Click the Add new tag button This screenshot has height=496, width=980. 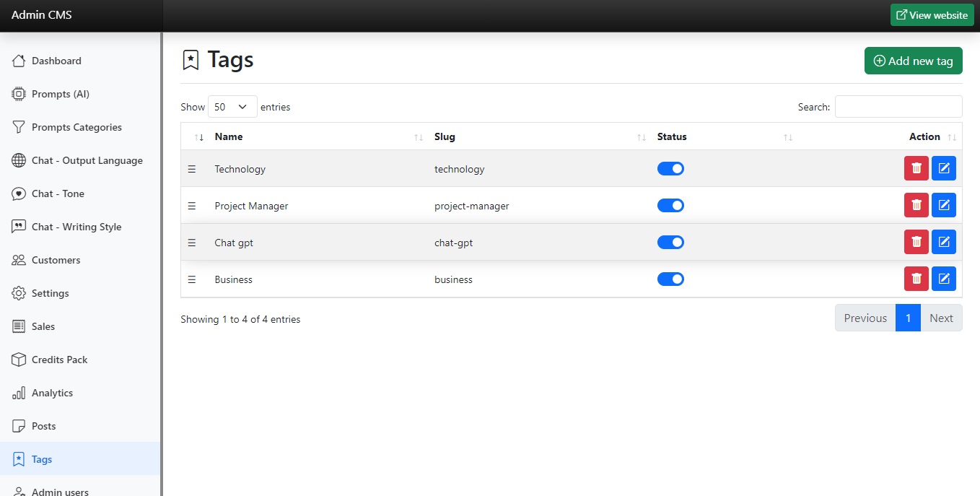913,61
